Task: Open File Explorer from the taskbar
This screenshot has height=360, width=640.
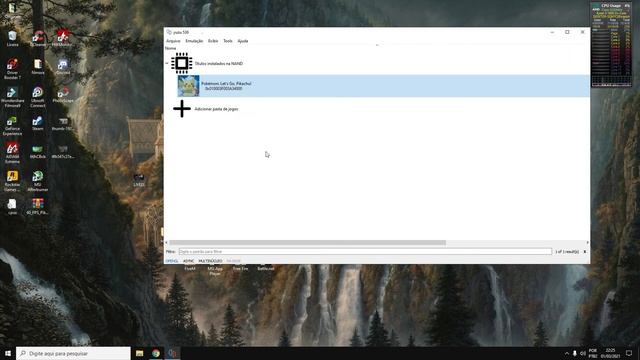Action: pyautogui.click(x=140, y=353)
